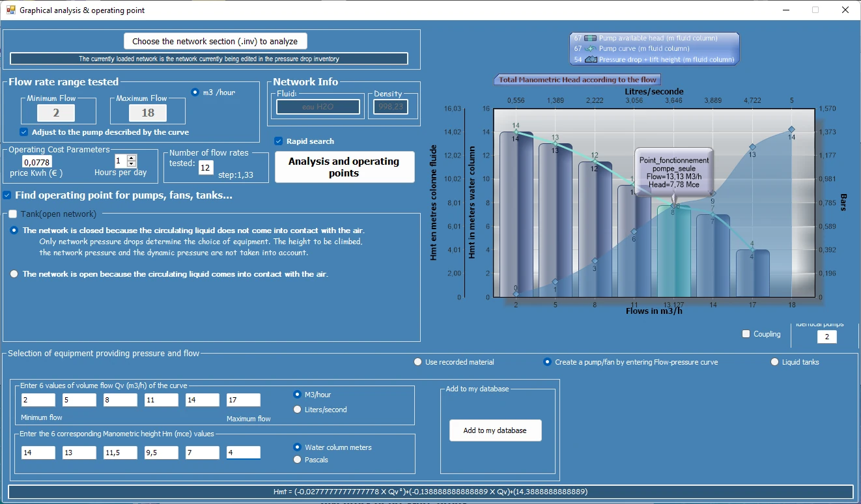Click the Pump available head legend icon

coord(591,38)
